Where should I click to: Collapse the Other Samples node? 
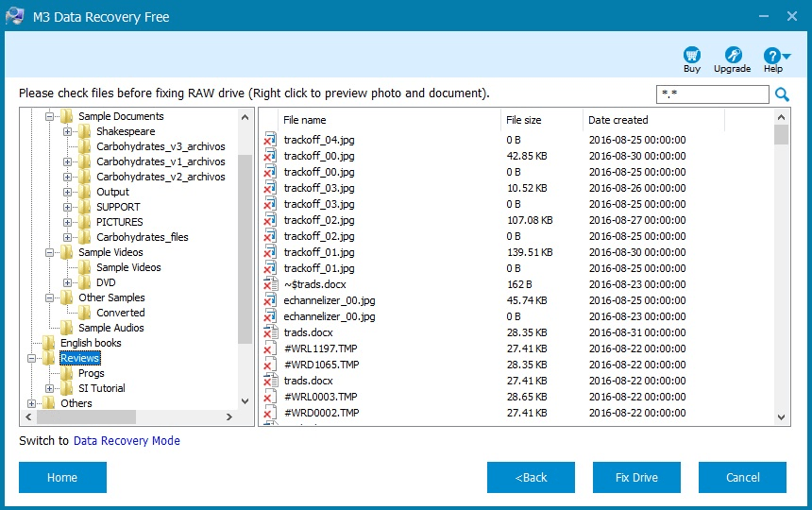pos(49,297)
